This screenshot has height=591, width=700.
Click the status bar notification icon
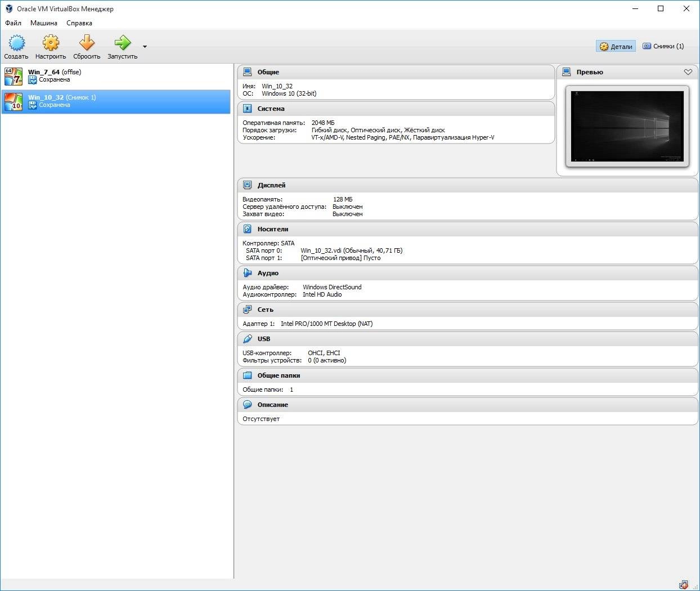coord(684,585)
